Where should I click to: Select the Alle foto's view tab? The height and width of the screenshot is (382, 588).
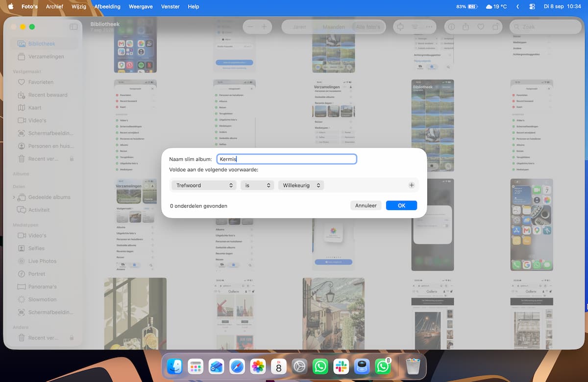(x=368, y=27)
